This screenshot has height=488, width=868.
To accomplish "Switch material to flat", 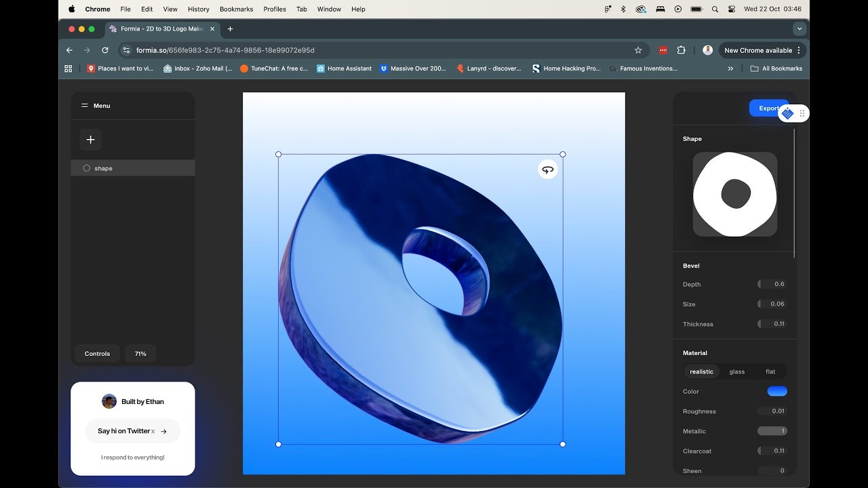I will 770,371.
